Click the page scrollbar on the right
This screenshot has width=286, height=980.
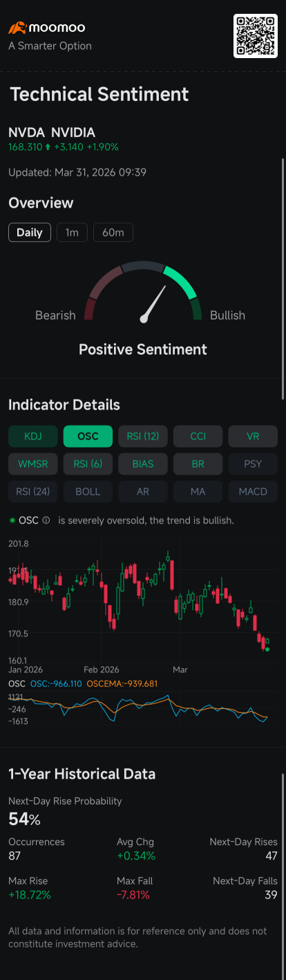click(283, 277)
